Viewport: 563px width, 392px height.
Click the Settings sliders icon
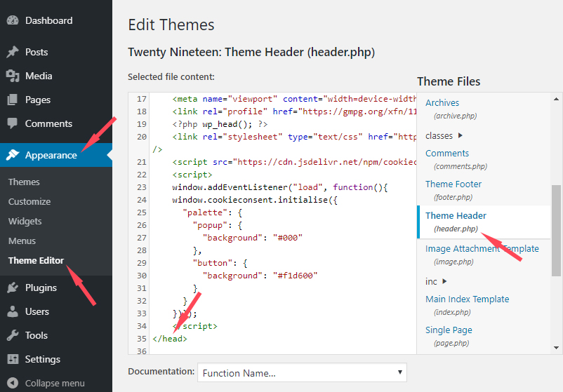click(x=13, y=359)
